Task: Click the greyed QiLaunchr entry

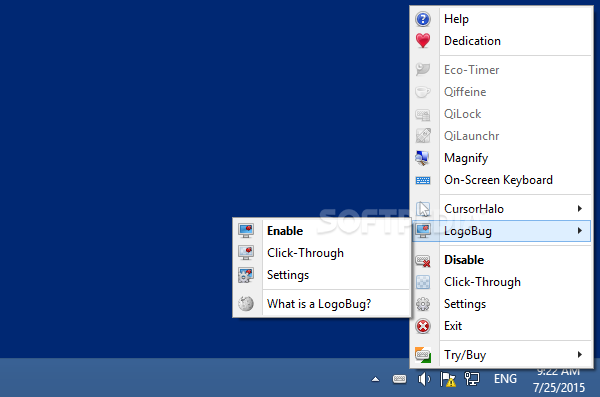Action: [502, 136]
